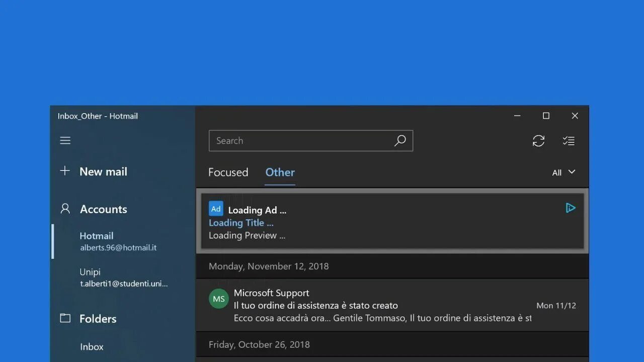644x362 pixels.
Task: Open the Inbox folder
Action: tap(92, 347)
